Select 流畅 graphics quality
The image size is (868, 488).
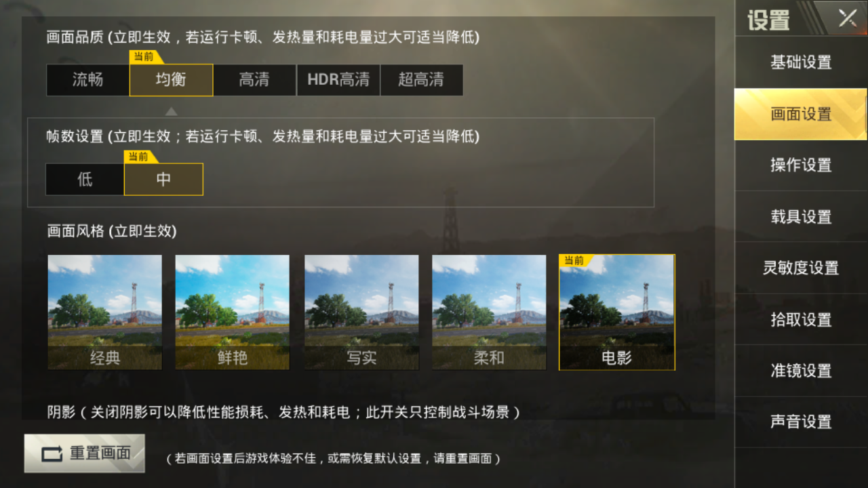tap(87, 80)
